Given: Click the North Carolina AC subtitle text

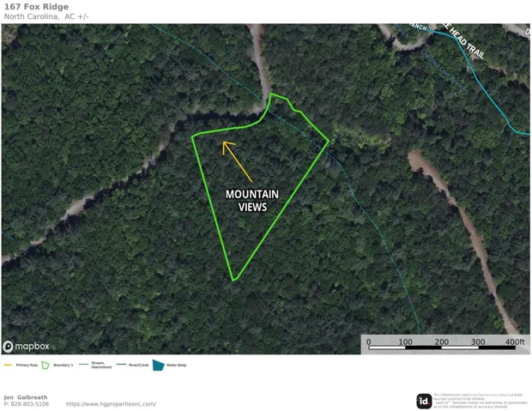Looking at the screenshot, I should [x=46, y=16].
